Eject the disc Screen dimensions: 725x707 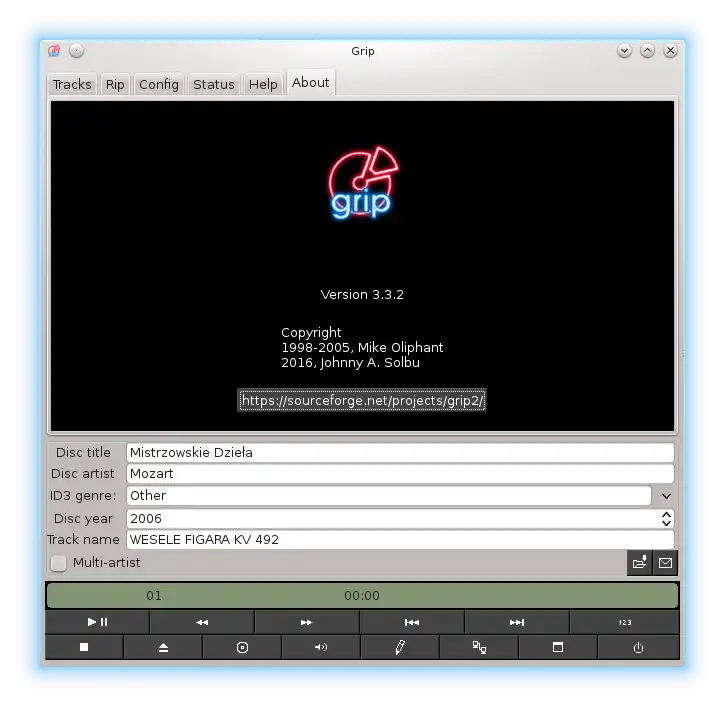163,647
